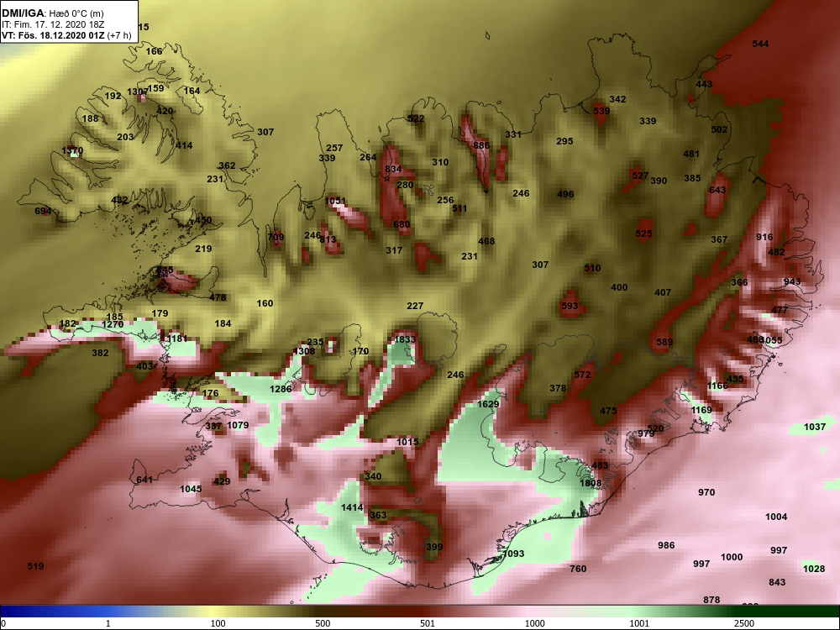Click the '2500' label on the color legend
Image resolution: width=840 pixels, height=630 pixels.
(743, 623)
